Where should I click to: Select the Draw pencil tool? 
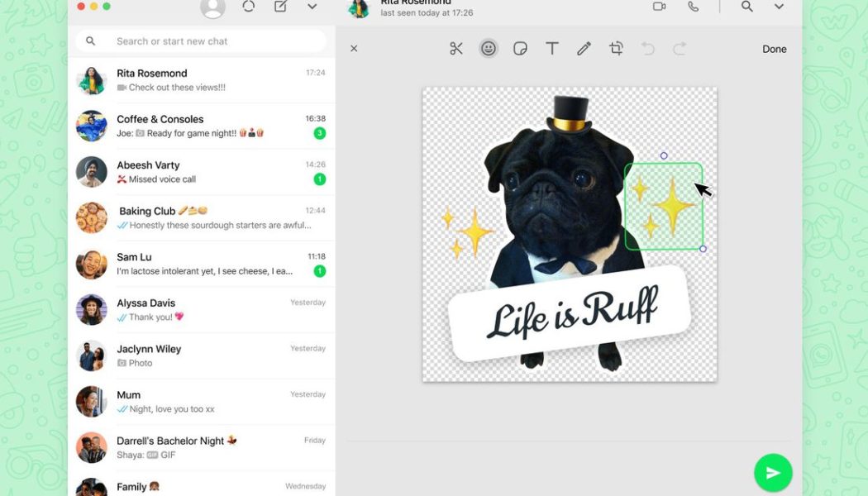[x=584, y=48]
